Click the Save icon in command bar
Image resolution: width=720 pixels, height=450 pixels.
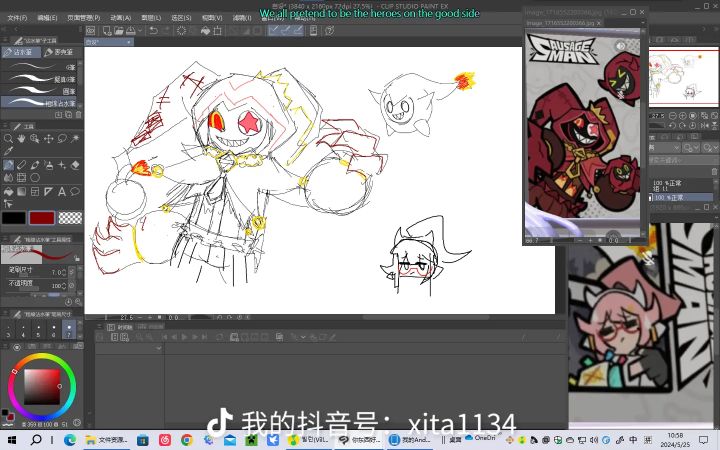[131, 31]
